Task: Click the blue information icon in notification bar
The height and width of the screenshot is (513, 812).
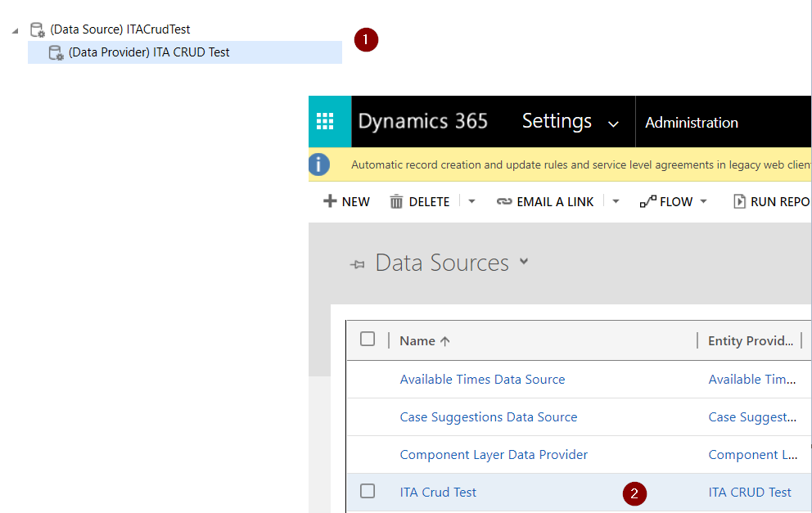Action: pyautogui.click(x=319, y=164)
